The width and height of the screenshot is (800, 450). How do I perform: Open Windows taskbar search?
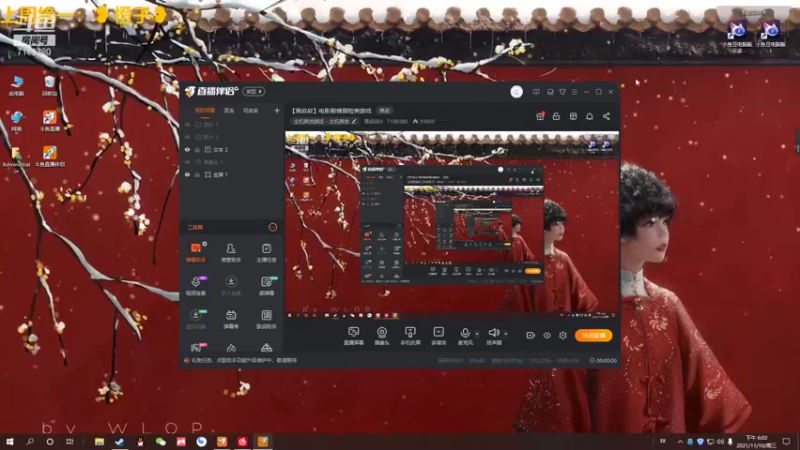[x=30, y=442]
